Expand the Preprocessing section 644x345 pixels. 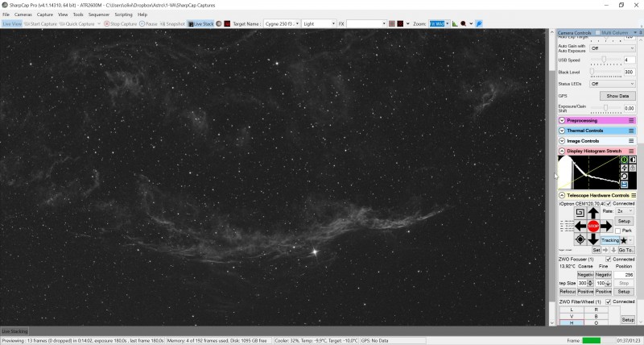[x=562, y=120]
